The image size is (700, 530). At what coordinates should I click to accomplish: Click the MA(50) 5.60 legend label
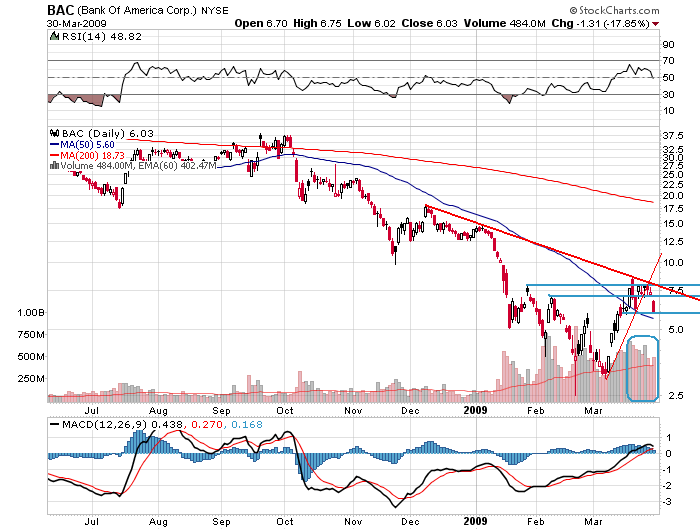tap(88, 145)
